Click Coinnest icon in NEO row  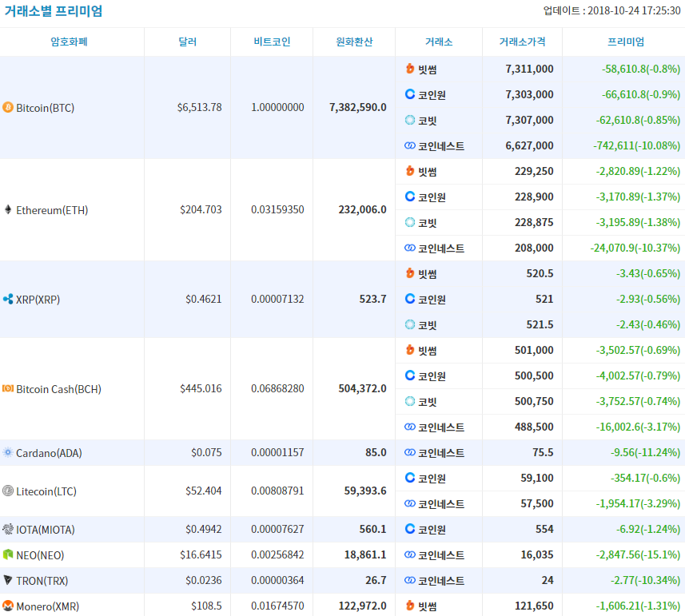click(x=410, y=554)
